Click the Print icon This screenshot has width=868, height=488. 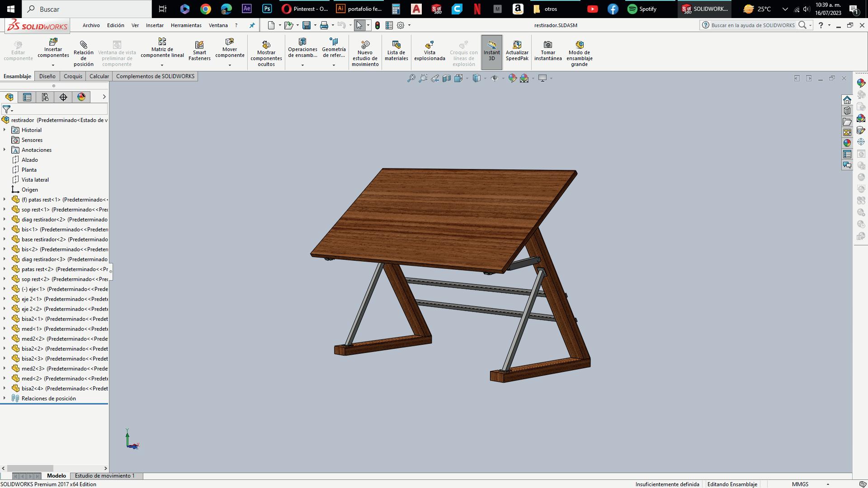pyautogui.click(x=324, y=25)
